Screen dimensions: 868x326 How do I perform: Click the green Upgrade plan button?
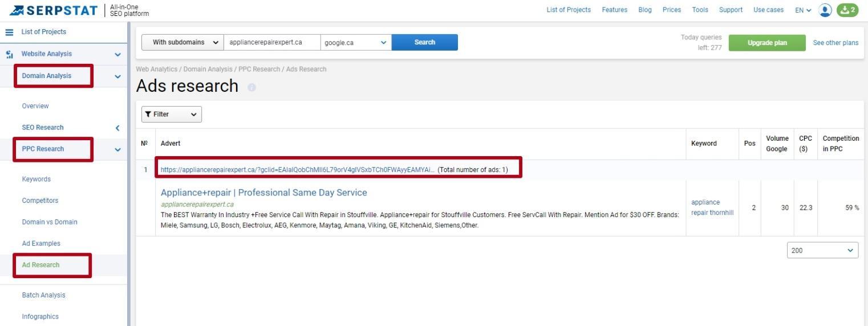coord(767,43)
